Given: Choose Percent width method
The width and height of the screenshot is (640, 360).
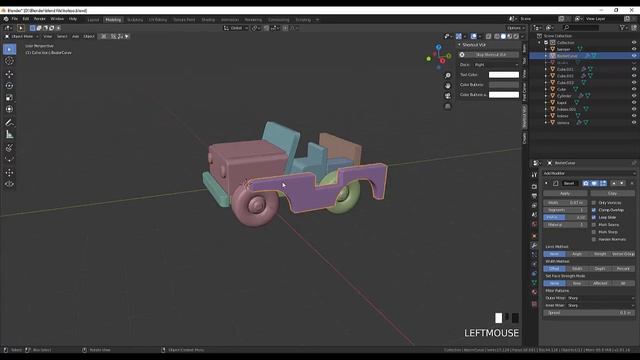Looking at the screenshot, I should click(x=623, y=269).
